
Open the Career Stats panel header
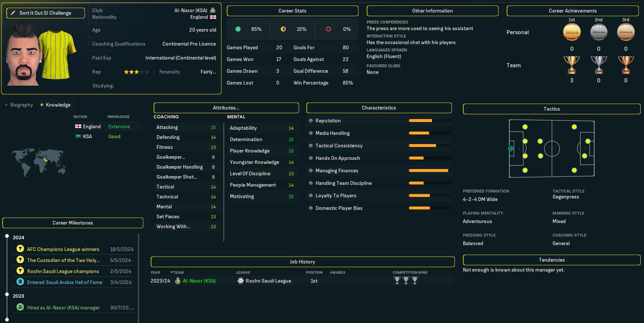click(x=292, y=11)
